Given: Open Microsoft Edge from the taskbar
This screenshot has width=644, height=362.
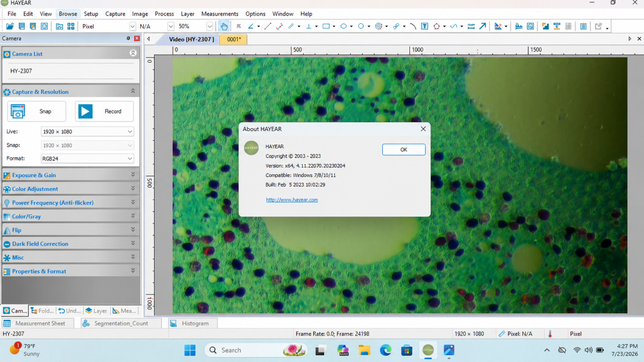Looking at the screenshot, I should click(x=386, y=350).
